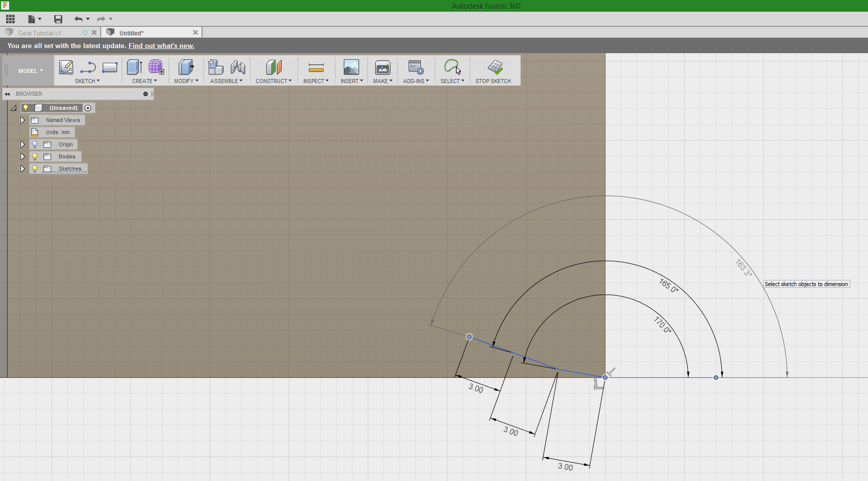Expand the CONSTRUCT menu

point(273,81)
